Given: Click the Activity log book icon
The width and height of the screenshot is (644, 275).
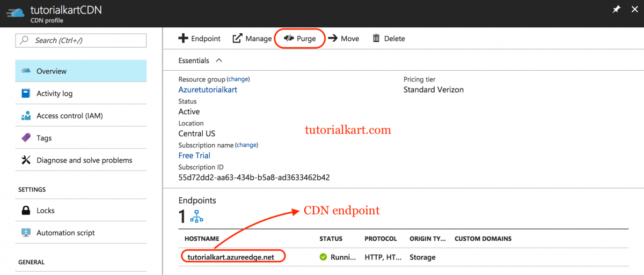Looking at the screenshot, I should point(26,93).
